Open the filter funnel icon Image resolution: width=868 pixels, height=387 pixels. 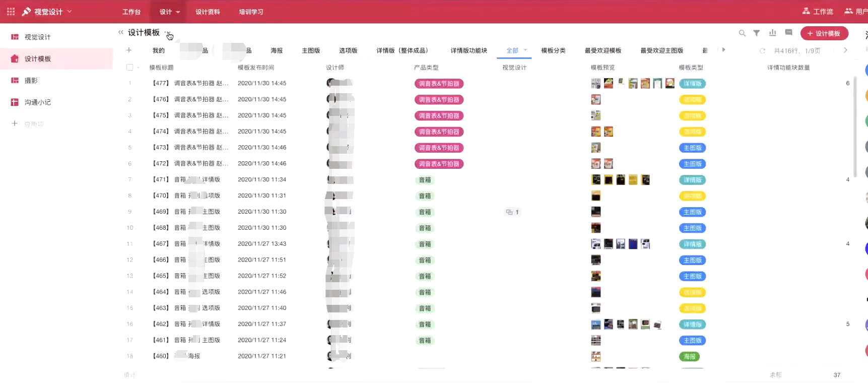click(x=756, y=33)
